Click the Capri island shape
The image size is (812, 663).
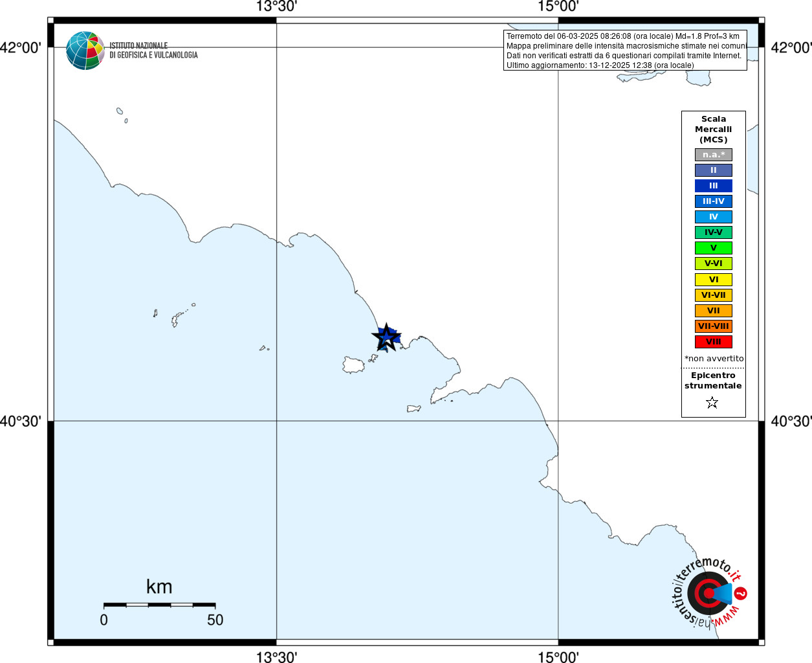pyautogui.click(x=413, y=409)
